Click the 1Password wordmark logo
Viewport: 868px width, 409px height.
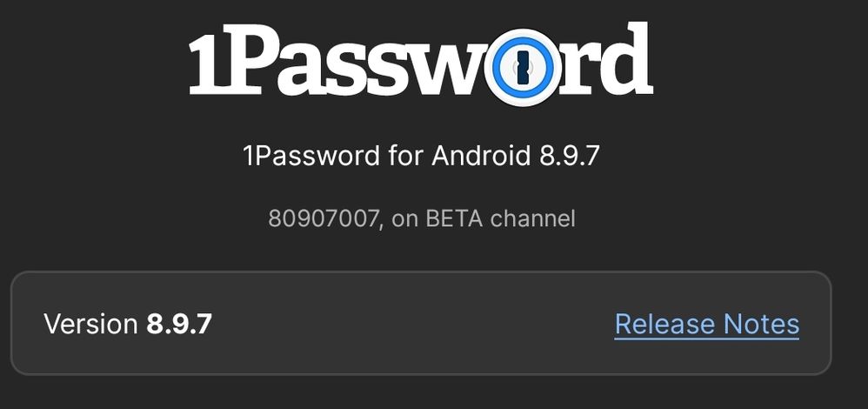pyautogui.click(x=421, y=63)
